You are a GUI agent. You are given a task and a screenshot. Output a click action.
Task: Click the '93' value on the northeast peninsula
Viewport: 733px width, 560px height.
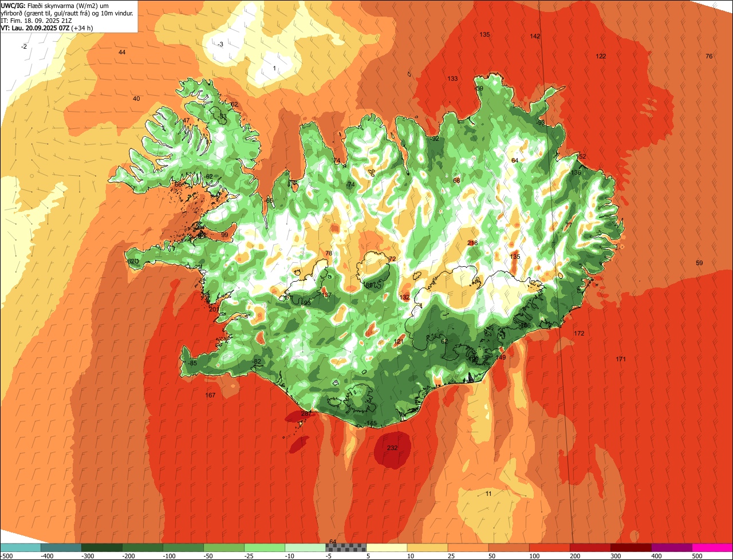pos(541,123)
